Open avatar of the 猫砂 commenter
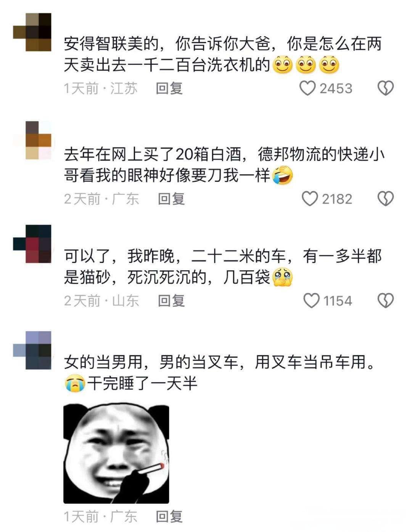The height and width of the screenshot is (532, 412). pos(32,244)
